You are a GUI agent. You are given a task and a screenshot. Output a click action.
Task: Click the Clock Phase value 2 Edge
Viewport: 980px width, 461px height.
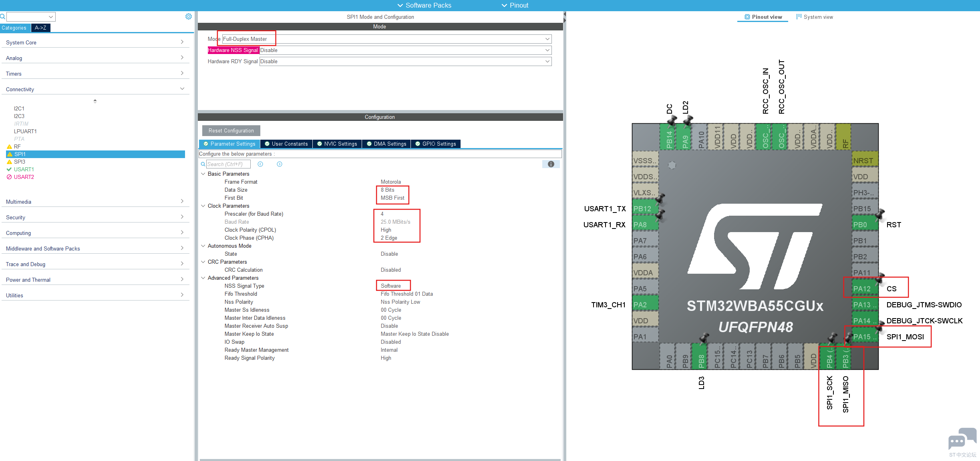[389, 238]
